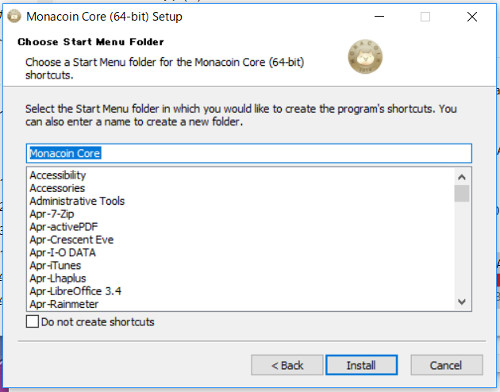
Task: Click the Install button
Action: pos(361,365)
